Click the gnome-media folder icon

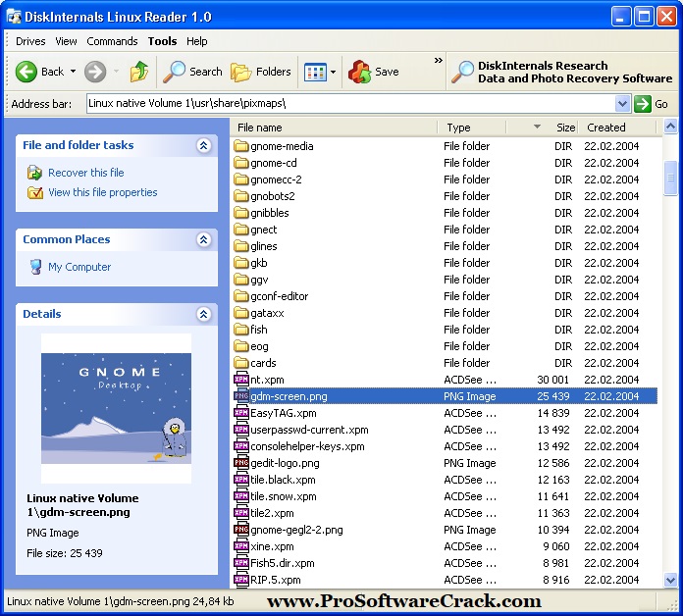[x=240, y=146]
